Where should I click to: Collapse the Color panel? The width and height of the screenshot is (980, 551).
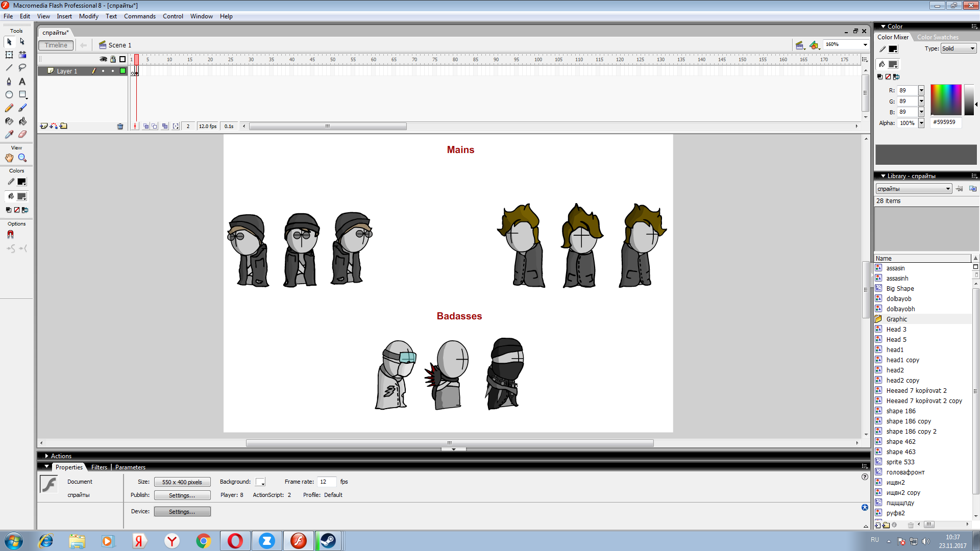883,27
